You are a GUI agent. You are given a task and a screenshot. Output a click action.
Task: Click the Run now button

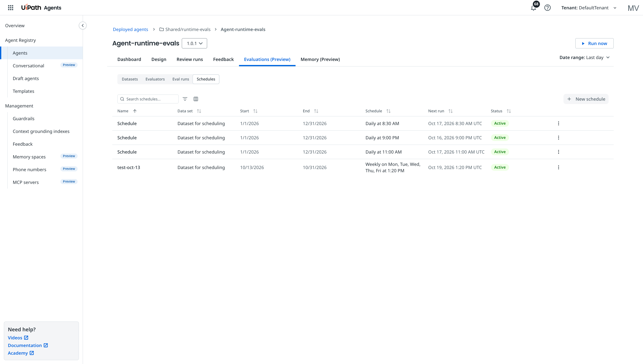click(594, 44)
